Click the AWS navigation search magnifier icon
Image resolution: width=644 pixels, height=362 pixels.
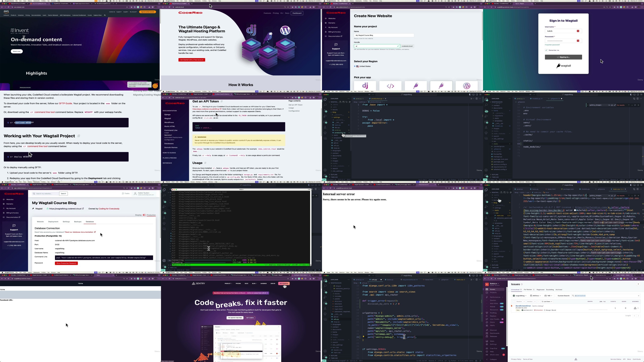click(105, 15)
